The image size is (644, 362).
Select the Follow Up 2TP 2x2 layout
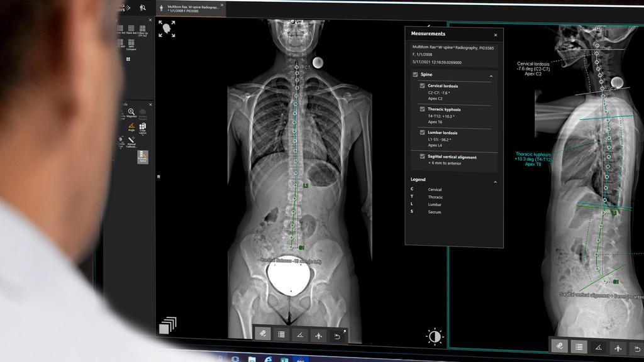(x=142, y=31)
